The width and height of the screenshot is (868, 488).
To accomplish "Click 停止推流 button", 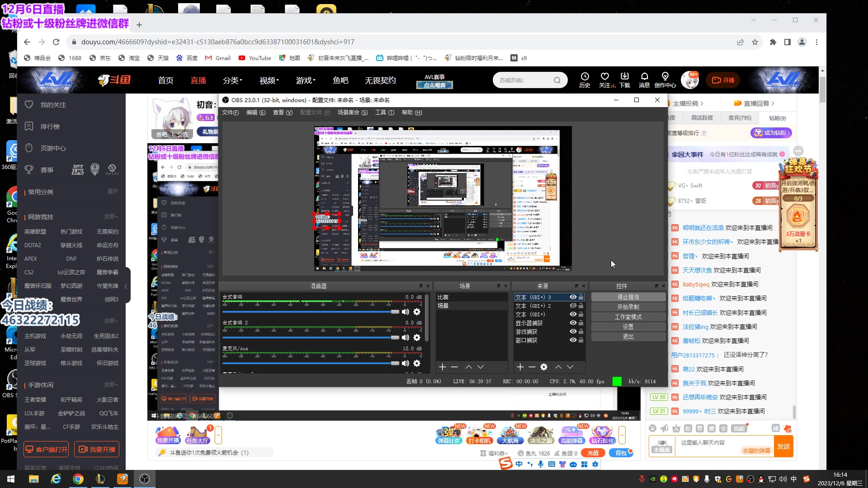I will (x=628, y=297).
